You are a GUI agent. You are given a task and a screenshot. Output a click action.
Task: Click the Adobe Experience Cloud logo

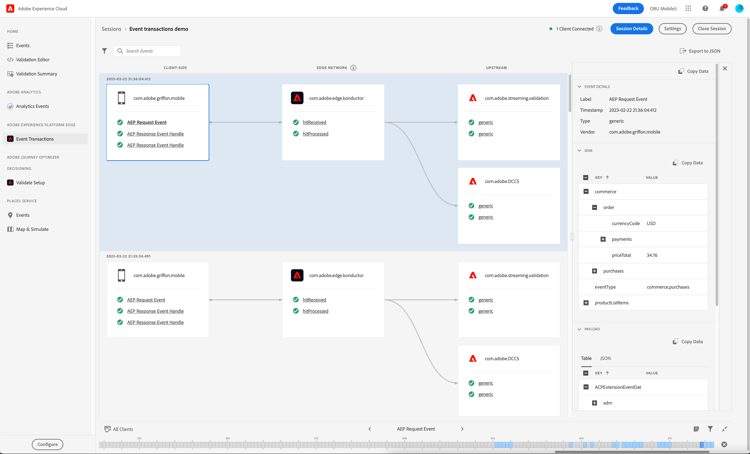click(10, 8)
